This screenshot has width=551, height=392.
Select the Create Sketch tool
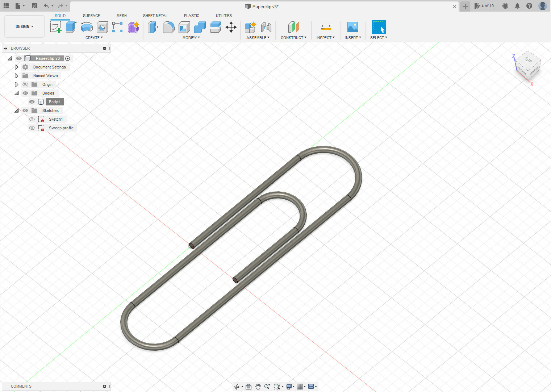coord(55,27)
